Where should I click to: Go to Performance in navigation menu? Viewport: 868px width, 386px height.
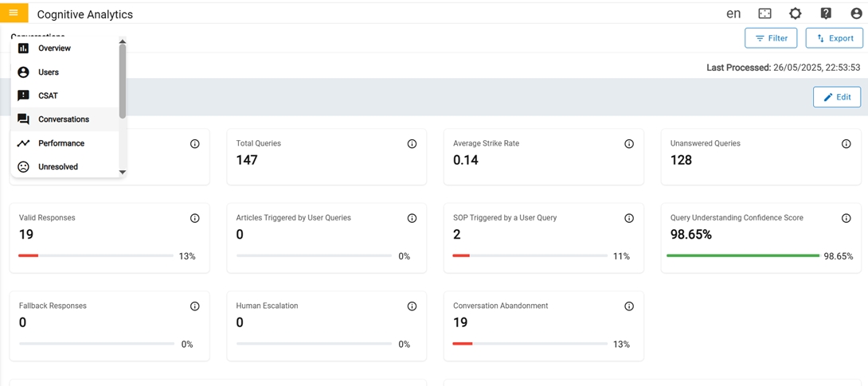[61, 143]
